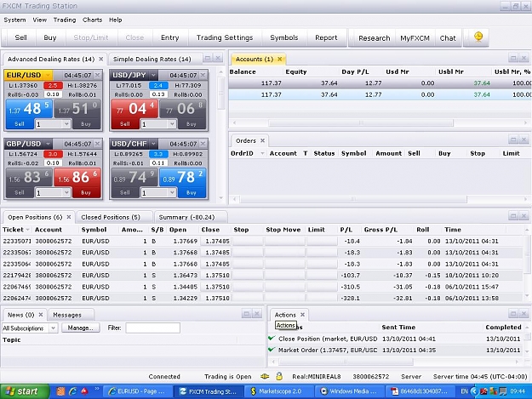
Task: Open EUR/USD symbol dropdown on tile
Action: (48, 75)
